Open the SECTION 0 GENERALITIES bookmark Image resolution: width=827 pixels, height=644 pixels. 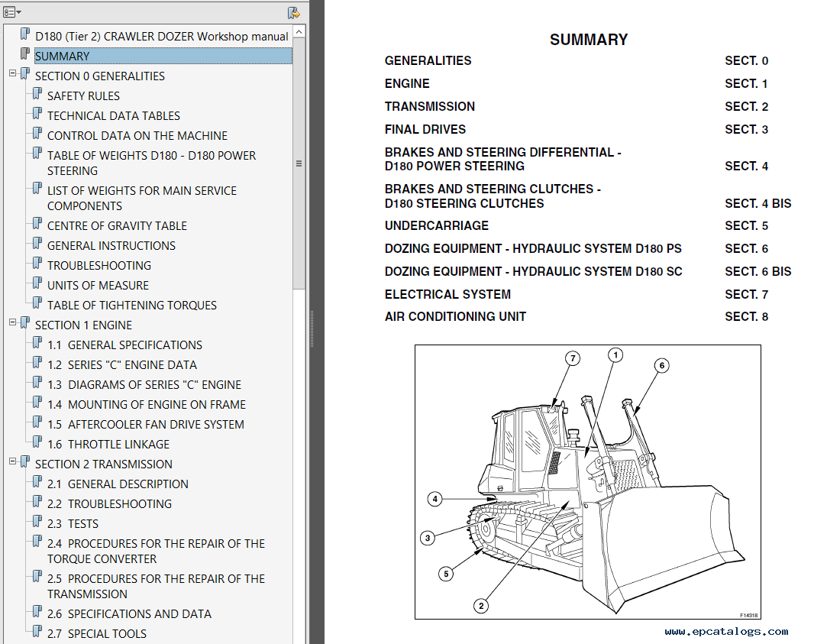100,76
